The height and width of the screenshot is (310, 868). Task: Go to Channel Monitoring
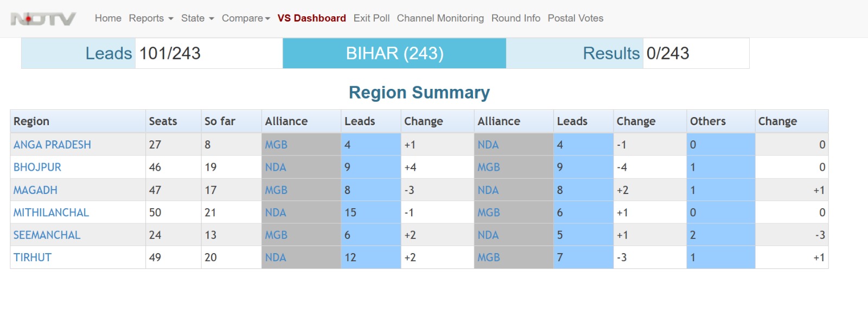pyautogui.click(x=440, y=18)
